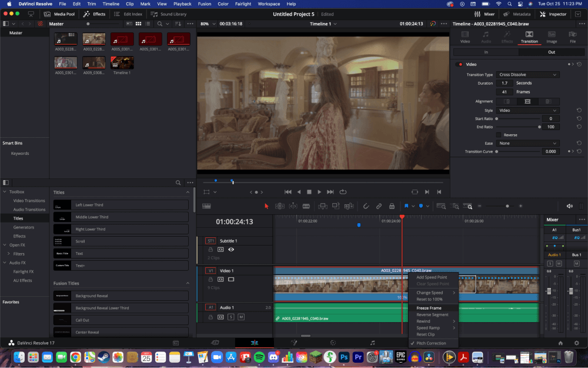Click the Custom Zoom timeline icon
This screenshot has width=588, height=368.
[x=468, y=206]
